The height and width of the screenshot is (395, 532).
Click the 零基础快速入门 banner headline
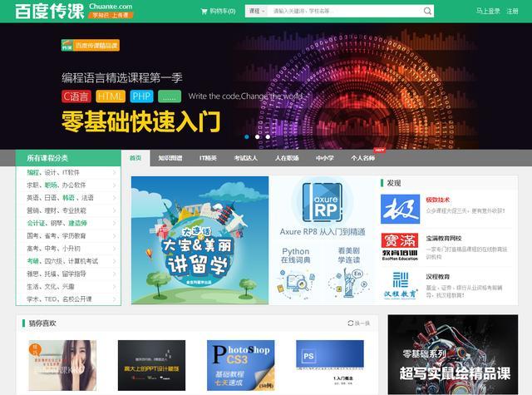coord(140,121)
